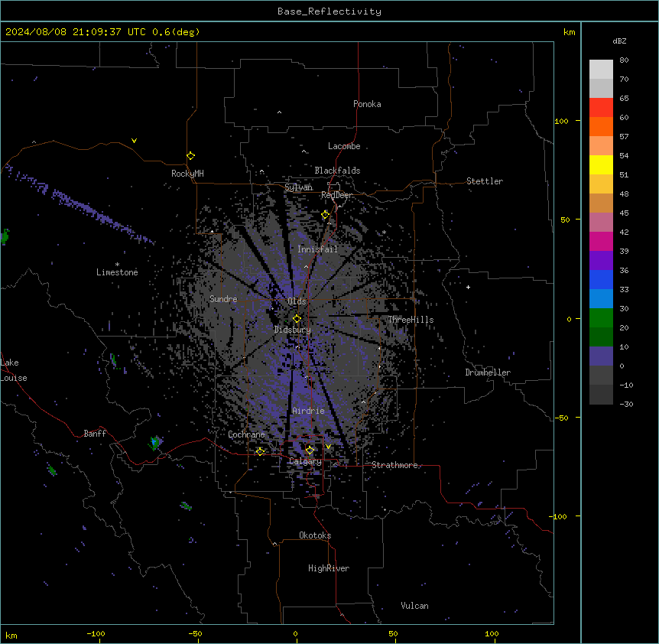Select the horizontal axis 50 km tick label
This screenshot has height=644, width=659.
click(x=393, y=633)
